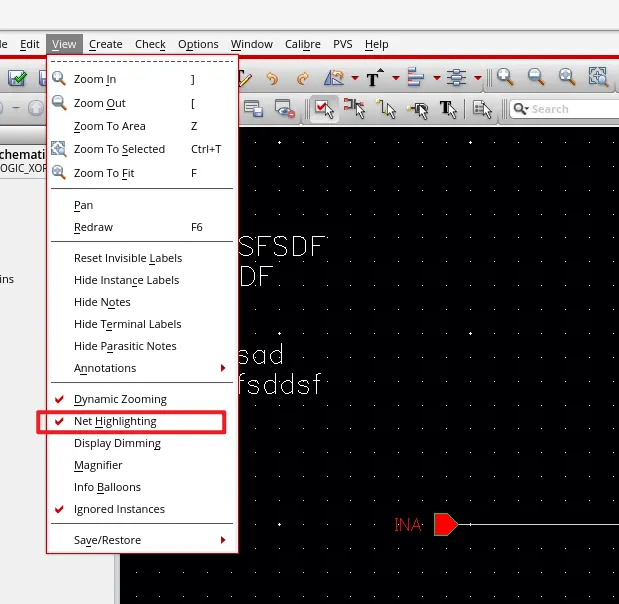Click the toolbar Zoom To Fit magnifier
The width and height of the screenshot is (619, 604).
pyautogui.click(x=567, y=77)
